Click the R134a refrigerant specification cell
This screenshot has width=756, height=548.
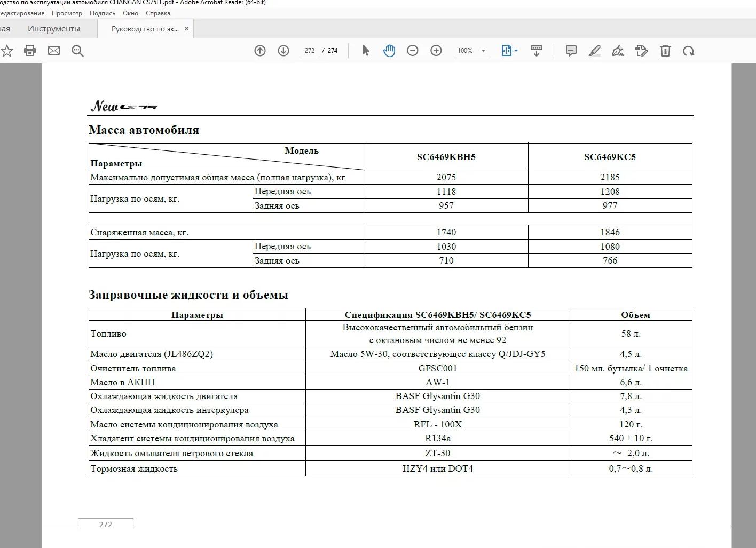pos(438,438)
